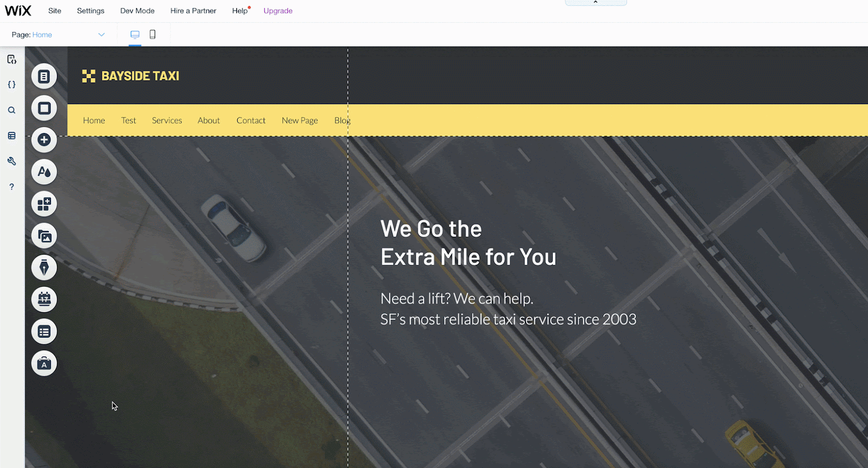
Task: Open the Site menu
Action: (55, 11)
